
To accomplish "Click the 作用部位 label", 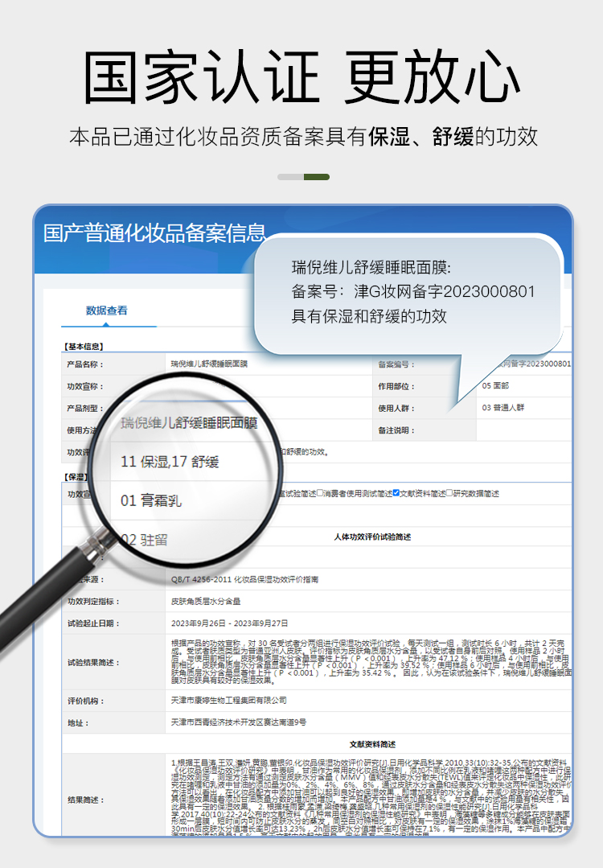I will [x=396, y=386].
